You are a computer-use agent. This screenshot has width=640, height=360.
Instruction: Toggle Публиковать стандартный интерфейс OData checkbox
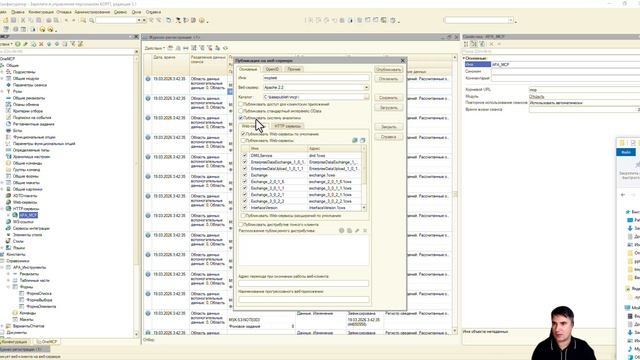(241, 111)
